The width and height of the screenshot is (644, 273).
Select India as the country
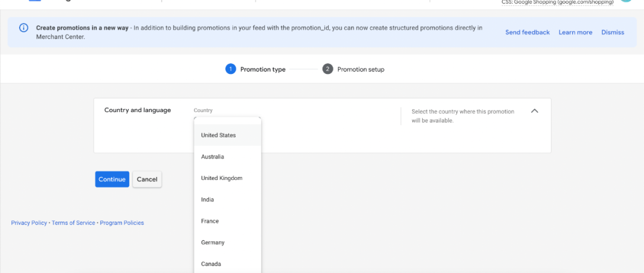click(208, 200)
